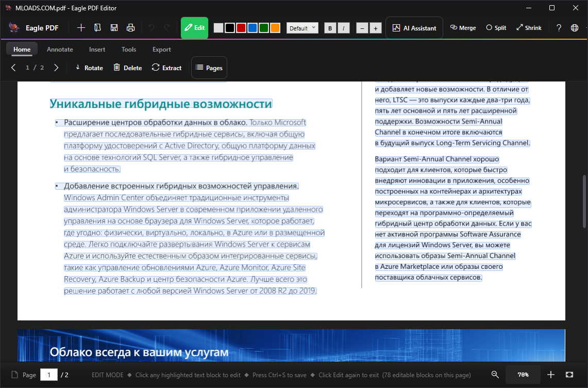Screen dimensions: 588x388
Task: Toggle bold formatting with B button
Action: tap(330, 28)
